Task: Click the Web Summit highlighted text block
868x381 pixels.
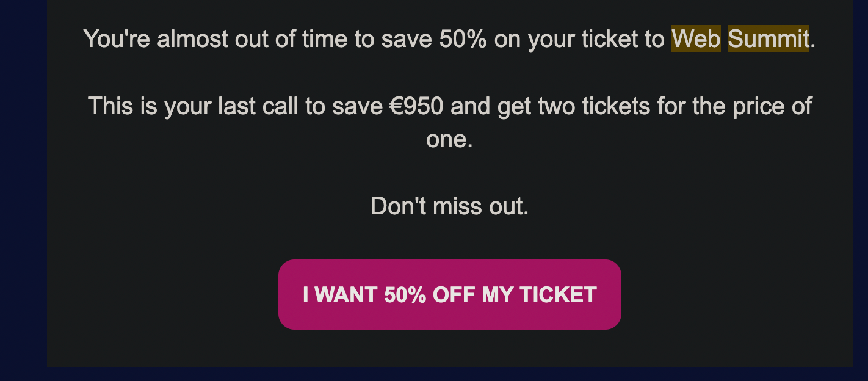Action: pos(740,39)
